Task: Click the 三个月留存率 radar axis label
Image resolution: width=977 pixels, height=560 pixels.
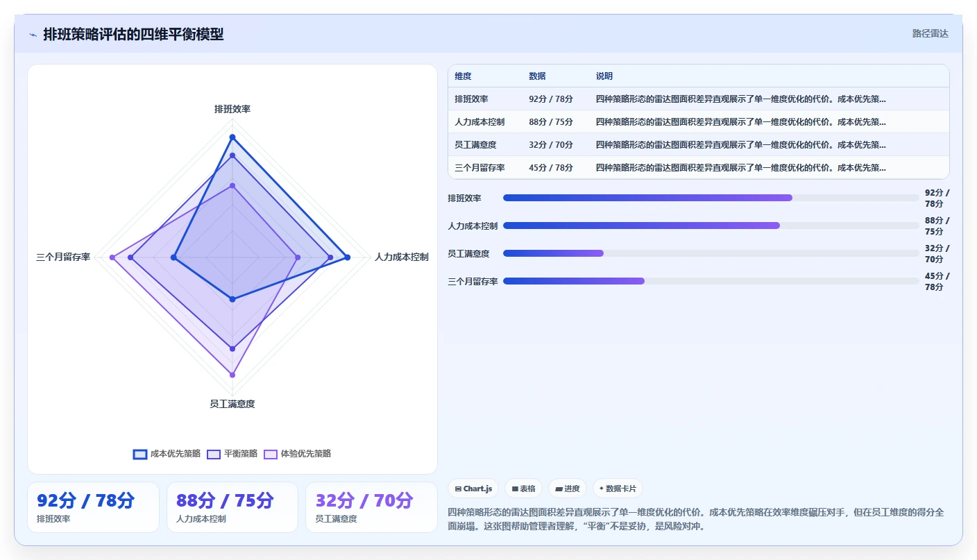Action: tap(63, 257)
